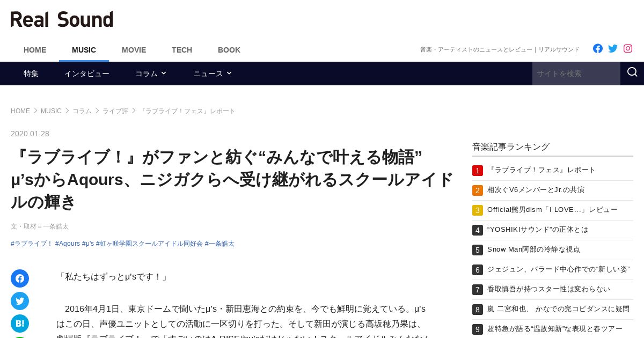The width and height of the screenshot is (644, 338).
Task: Open the #μ's tag
Action: [88, 244]
